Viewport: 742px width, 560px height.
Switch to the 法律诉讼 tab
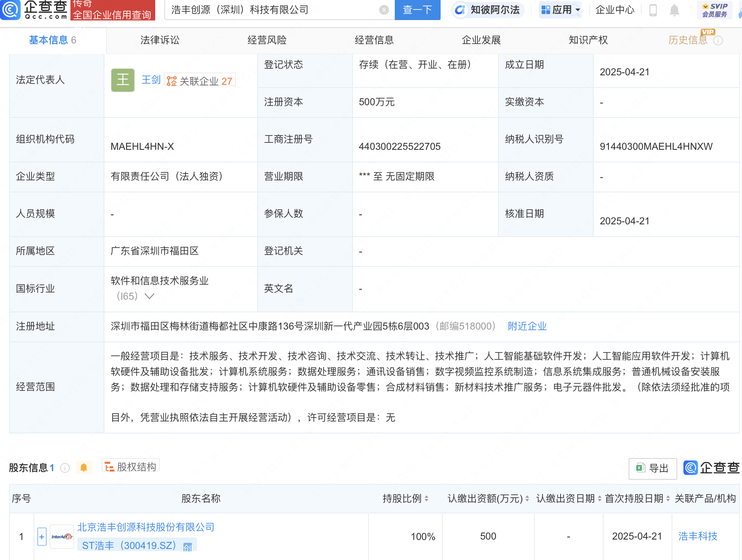[x=160, y=40]
